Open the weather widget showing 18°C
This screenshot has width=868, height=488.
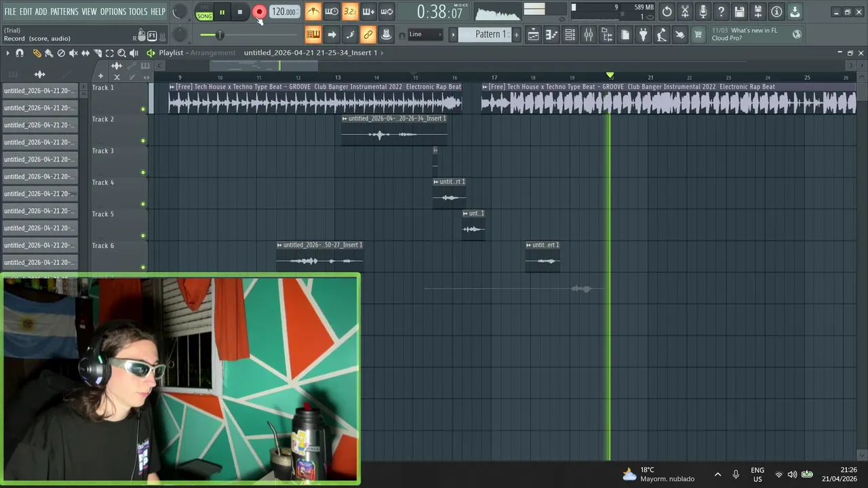[x=658, y=474]
